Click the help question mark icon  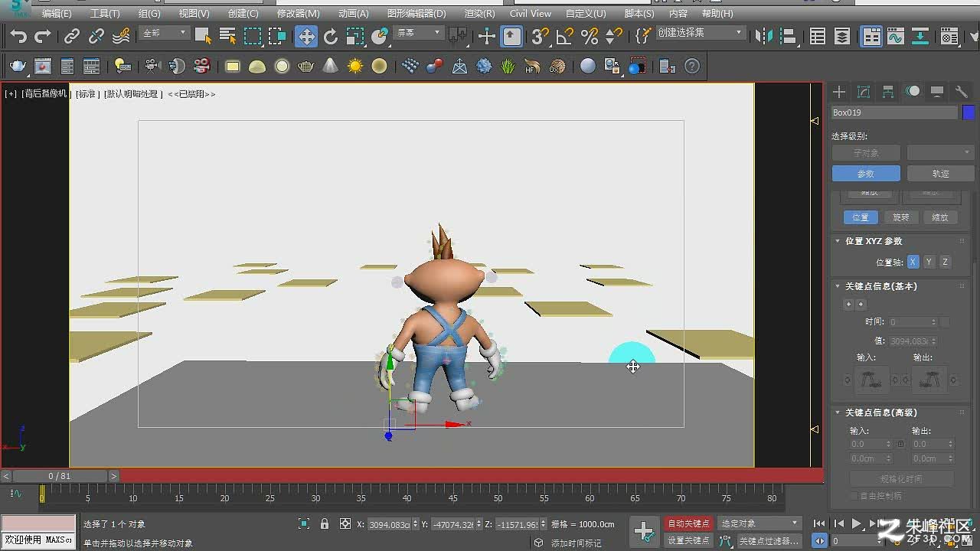point(692,67)
